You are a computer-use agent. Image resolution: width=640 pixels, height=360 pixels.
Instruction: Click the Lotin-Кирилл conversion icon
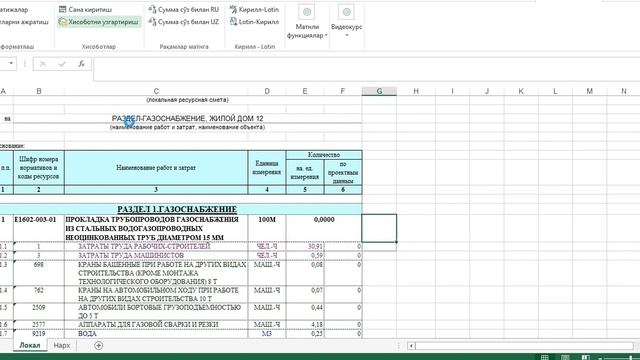tap(233, 22)
